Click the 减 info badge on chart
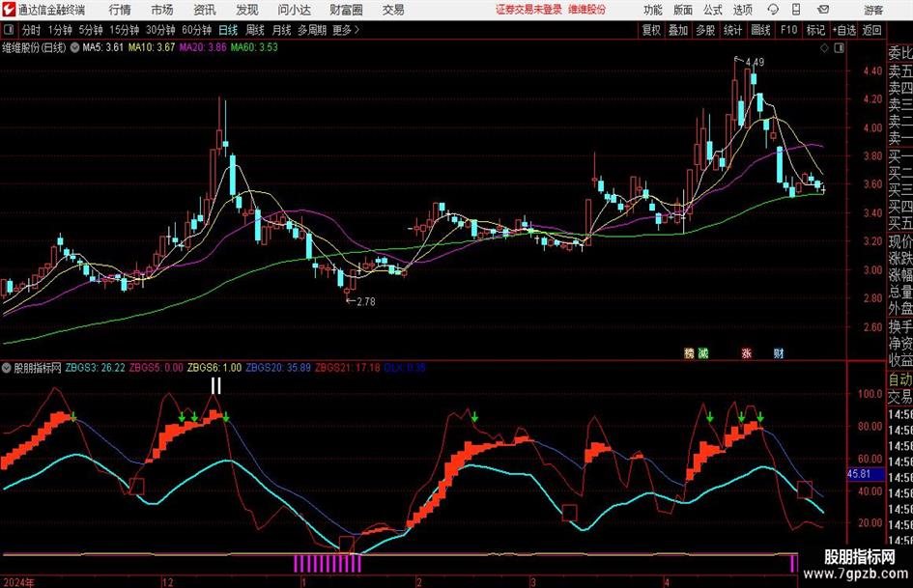Screen dimensions: 913x588 point(703,352)
